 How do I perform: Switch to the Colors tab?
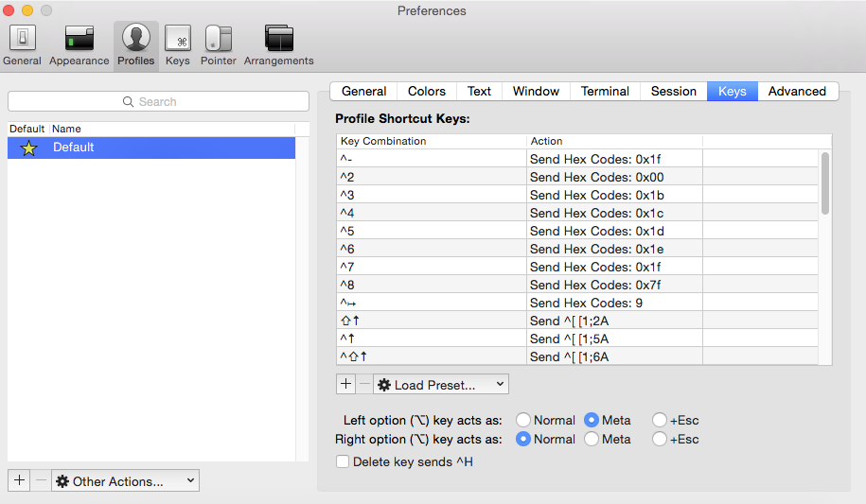pos(427,91)
